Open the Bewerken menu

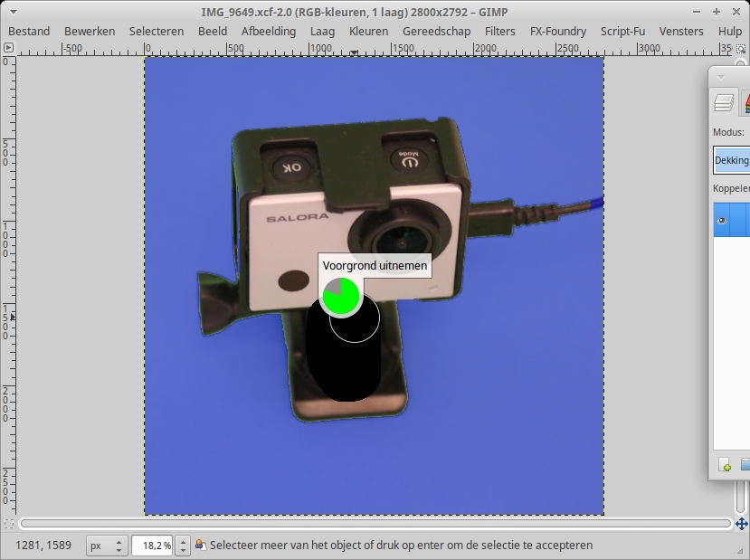(x=90, y=31)
